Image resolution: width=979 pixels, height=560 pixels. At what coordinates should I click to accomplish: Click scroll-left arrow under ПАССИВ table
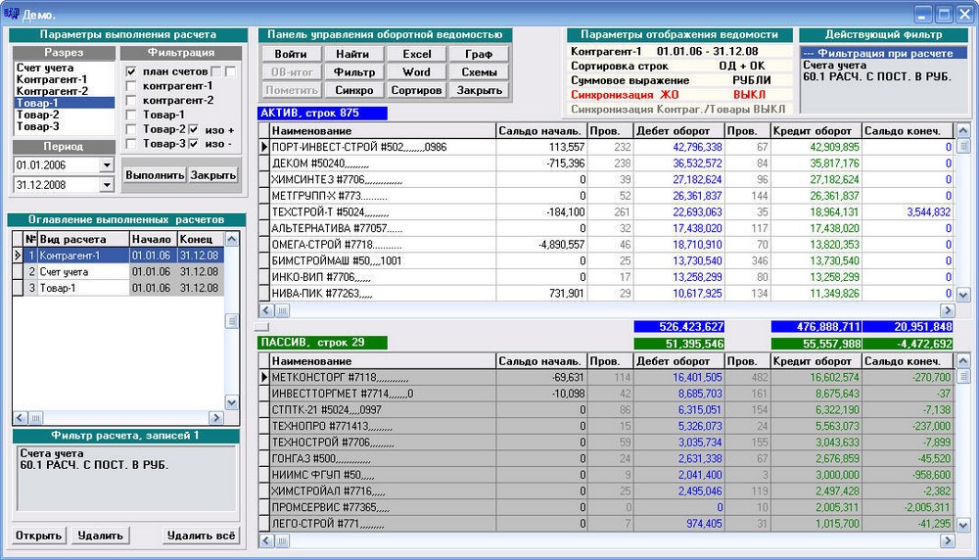click(266, 540)
